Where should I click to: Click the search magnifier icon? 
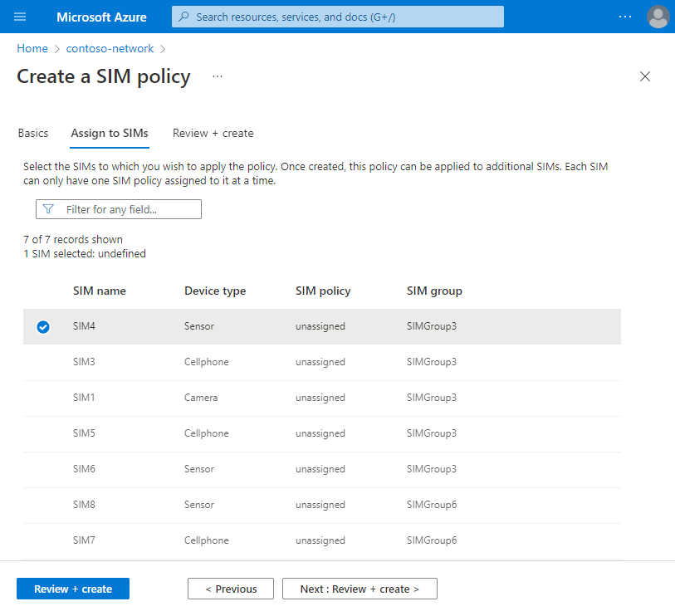click(x=184, y=17)
